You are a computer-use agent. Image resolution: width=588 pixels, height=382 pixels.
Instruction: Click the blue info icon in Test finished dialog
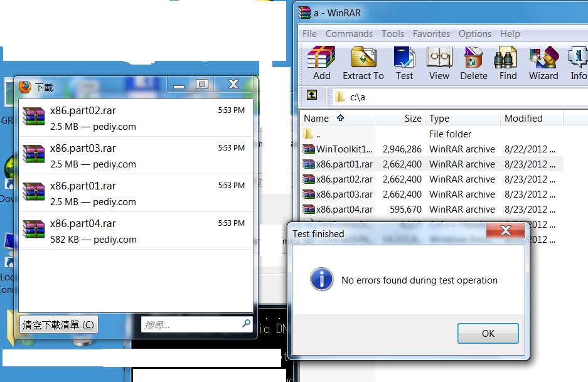pyautogui.click(x=321, y=279)
